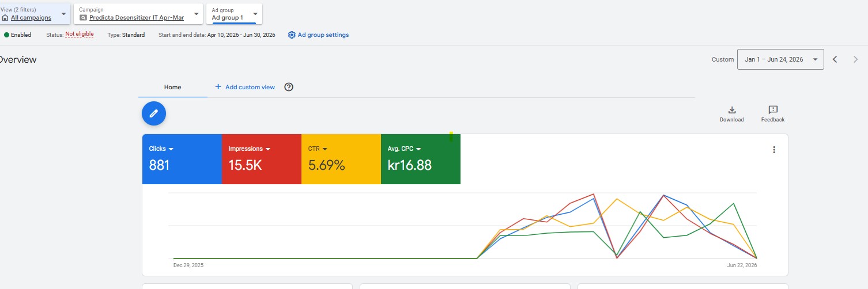Select the green Avg. CPC metric card

tap(421, 159)
